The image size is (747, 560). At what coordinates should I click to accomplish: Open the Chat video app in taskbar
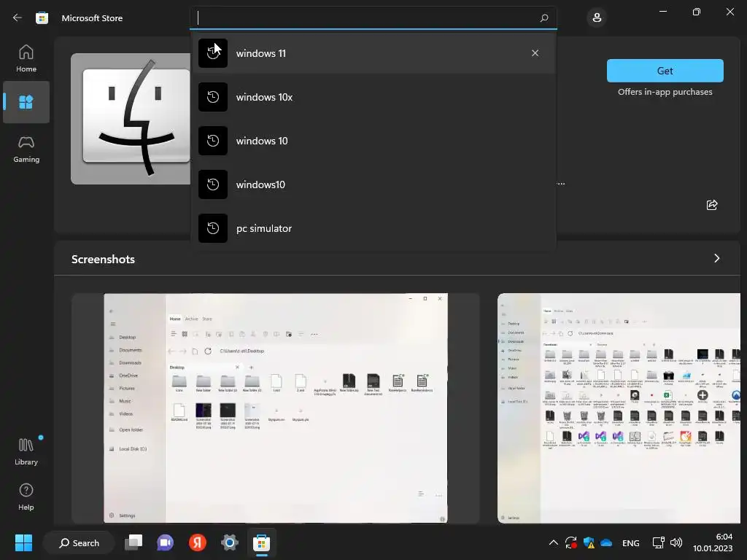pos(166,542)
